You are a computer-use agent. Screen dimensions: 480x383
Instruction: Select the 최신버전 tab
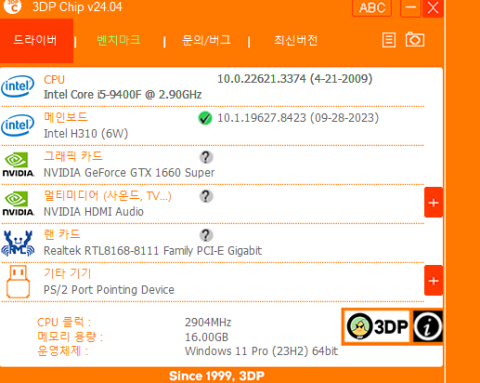295,40
